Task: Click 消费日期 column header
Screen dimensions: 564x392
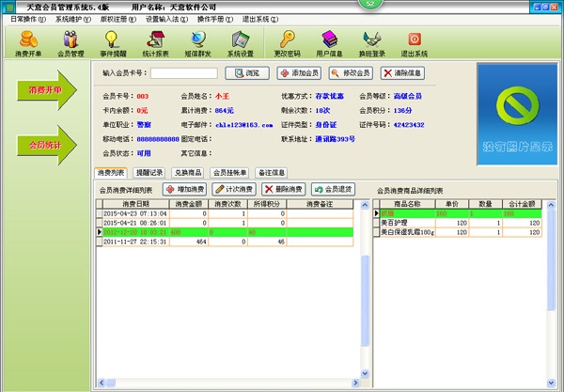Action: (x=135, y=204)
